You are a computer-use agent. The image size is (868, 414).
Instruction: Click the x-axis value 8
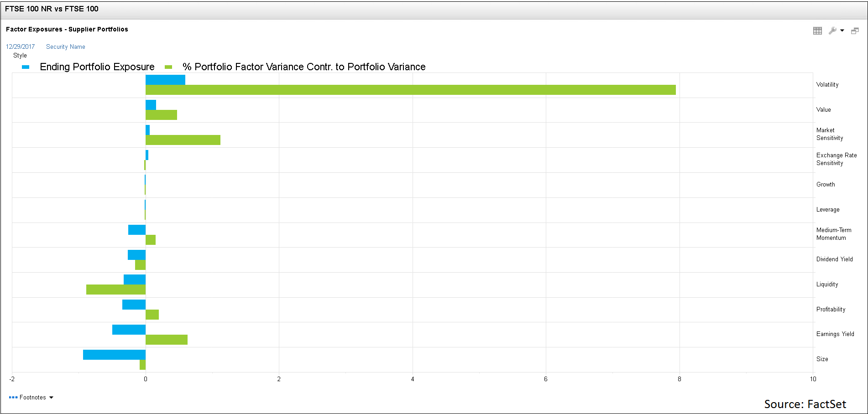coord(679,379)
